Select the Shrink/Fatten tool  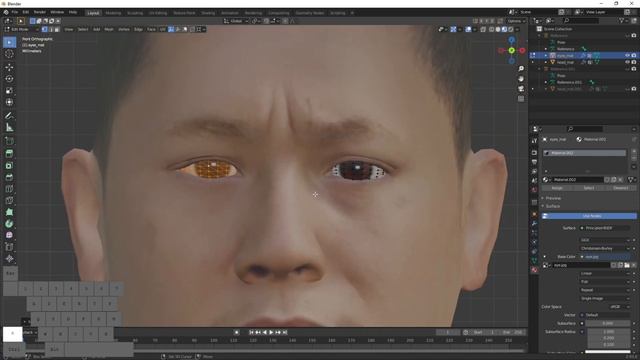coord(9,258)
